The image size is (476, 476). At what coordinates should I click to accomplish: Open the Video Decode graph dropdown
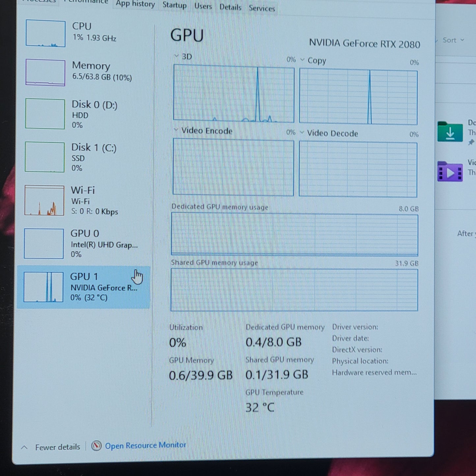[x=302, y=133]
